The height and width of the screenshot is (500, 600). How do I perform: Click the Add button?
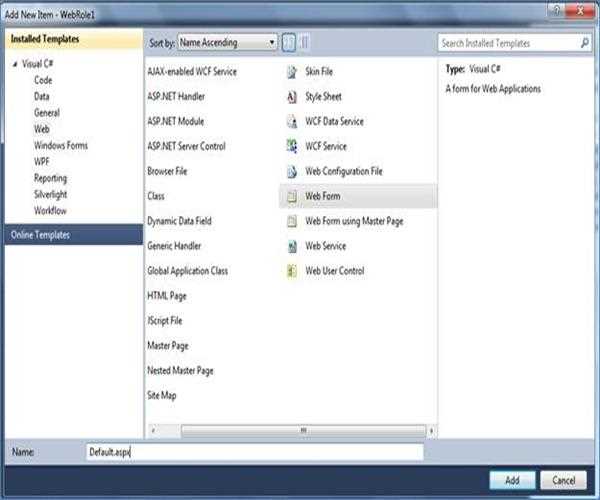512,480
